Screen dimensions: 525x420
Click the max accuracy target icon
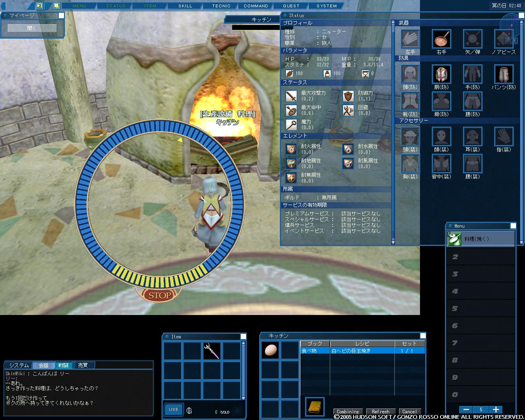point(291,110)
